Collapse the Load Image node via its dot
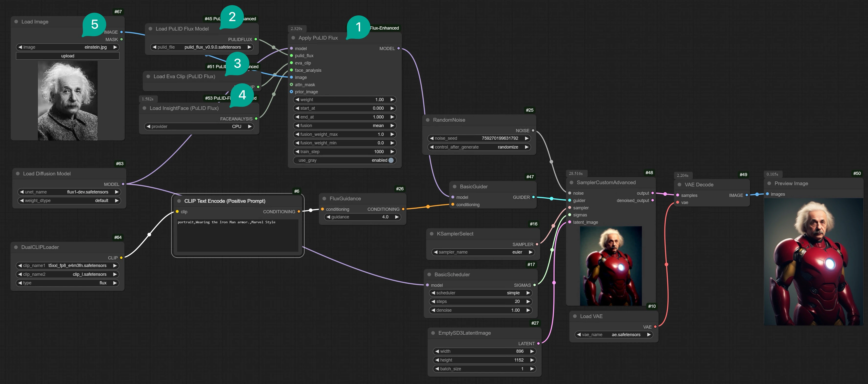 (16, 21)
